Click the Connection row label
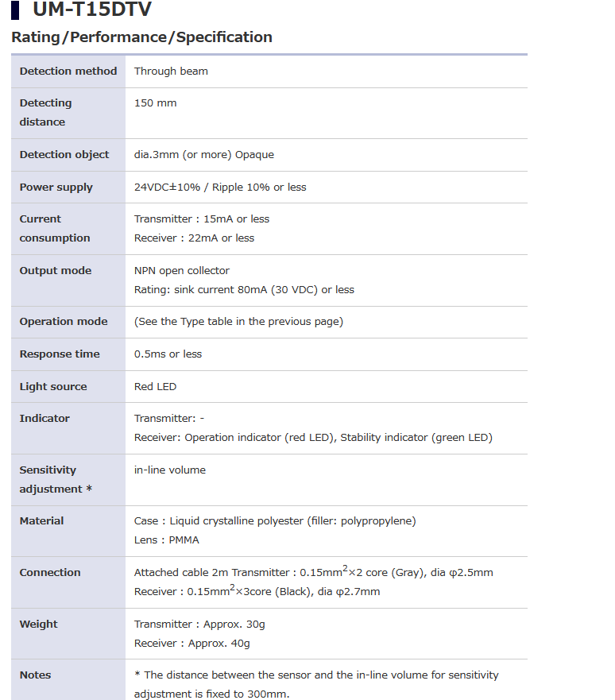This screenshot has height=700, width=615. tap(50, 573)
